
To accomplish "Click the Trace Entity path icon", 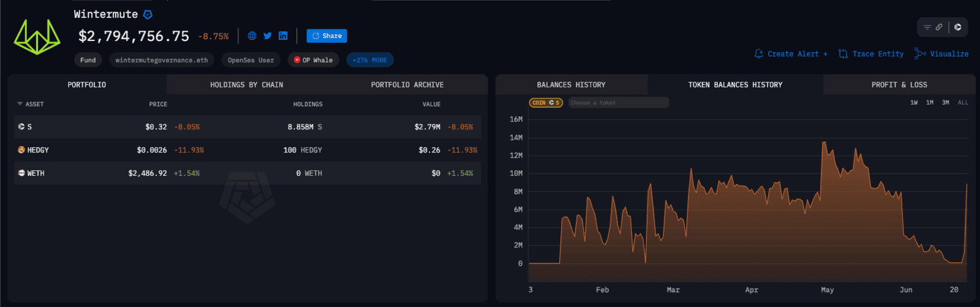I will click(843, 54).
